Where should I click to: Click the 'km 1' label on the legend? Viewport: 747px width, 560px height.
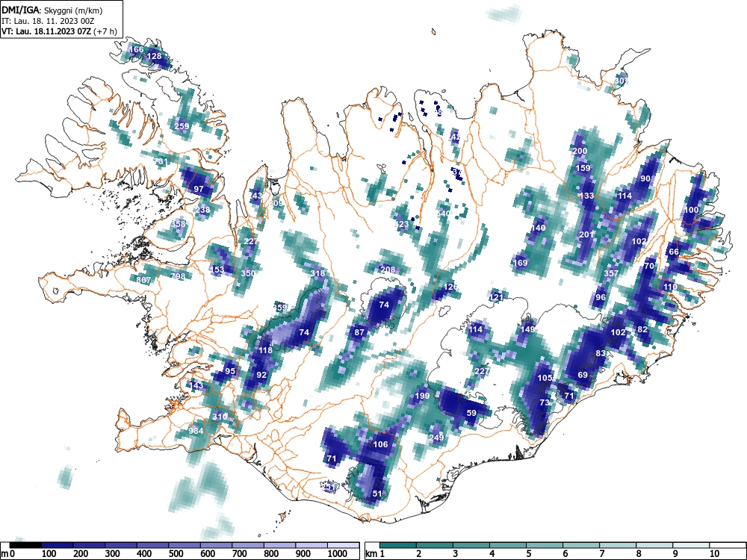[x=376, y=553]
